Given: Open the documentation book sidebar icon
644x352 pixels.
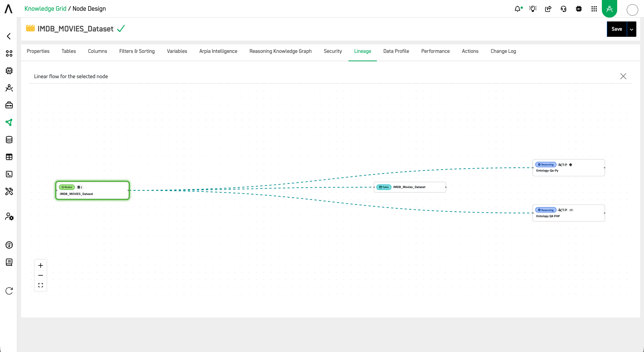Looking at the screenshot, I should (9, 262).
